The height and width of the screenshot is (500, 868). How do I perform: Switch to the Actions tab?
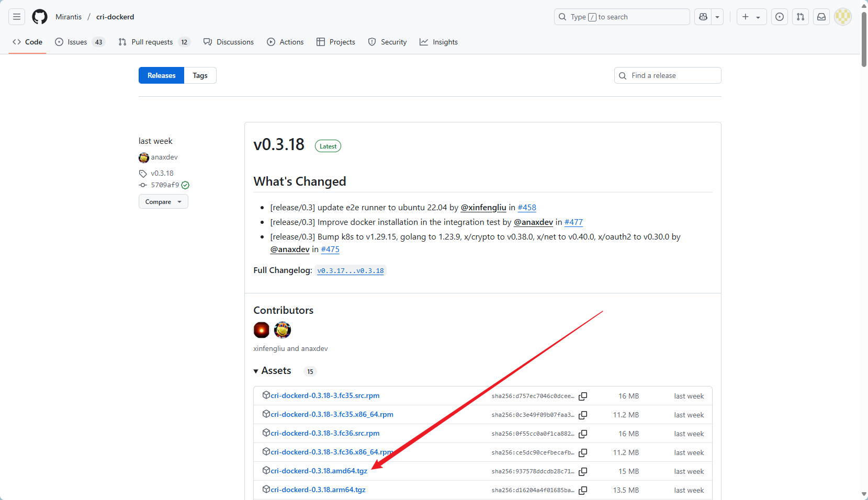[x=285, y=42]
